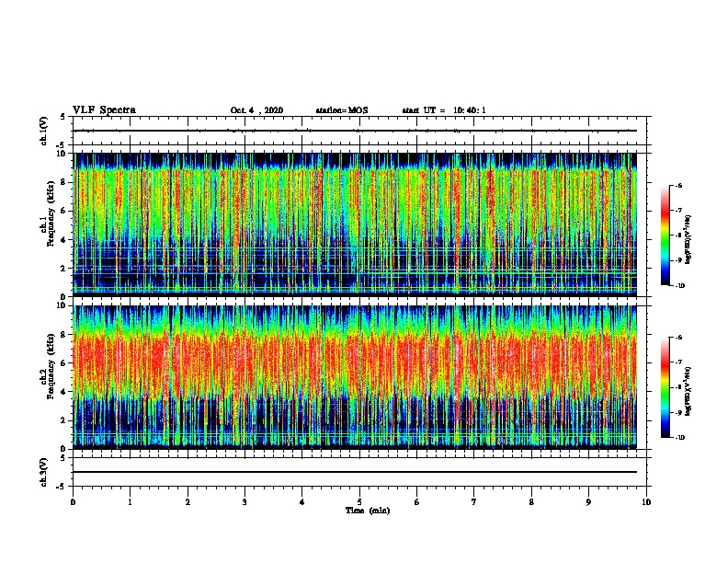
Task: Click the time-axis tick label "7"
Action: (474, 502)
